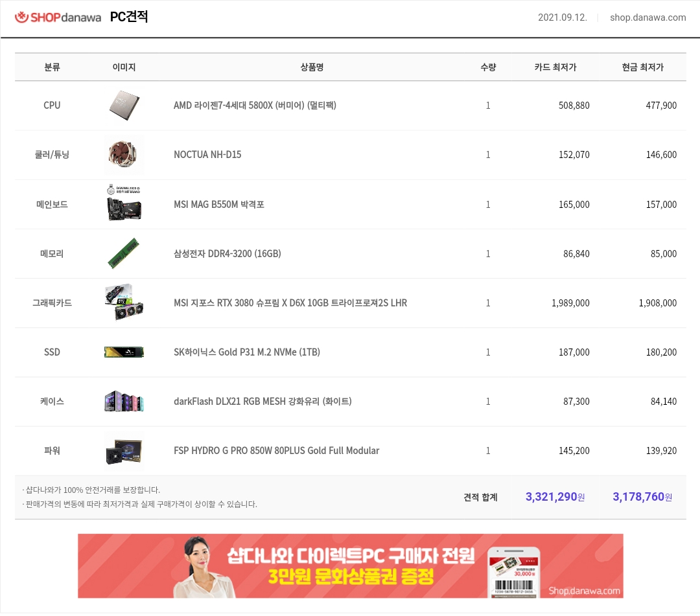
Task: Open the NOCTUA NH-D15 cooler image
Action: click(124, 154)
